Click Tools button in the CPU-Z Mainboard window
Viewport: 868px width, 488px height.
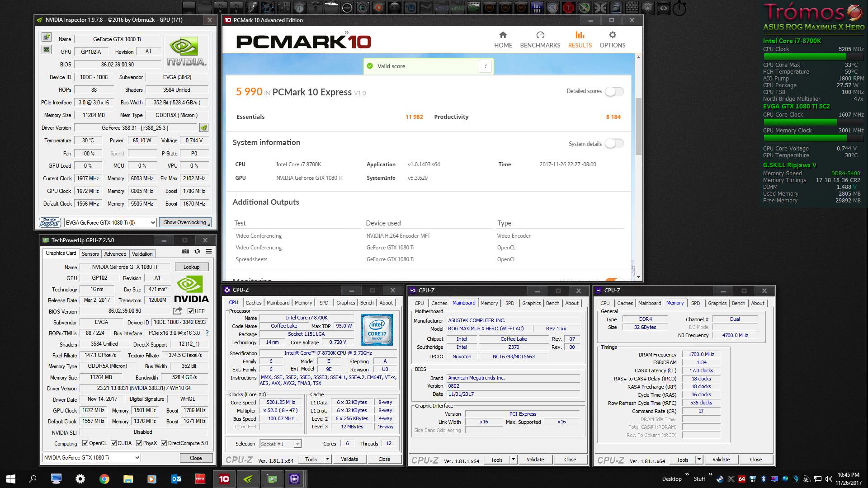497,460
